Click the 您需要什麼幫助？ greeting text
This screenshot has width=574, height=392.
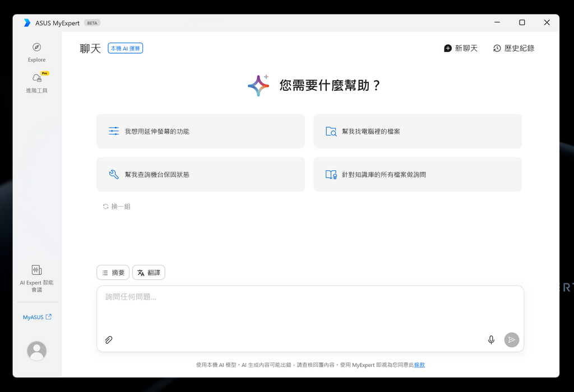click(x=330, y=85)
